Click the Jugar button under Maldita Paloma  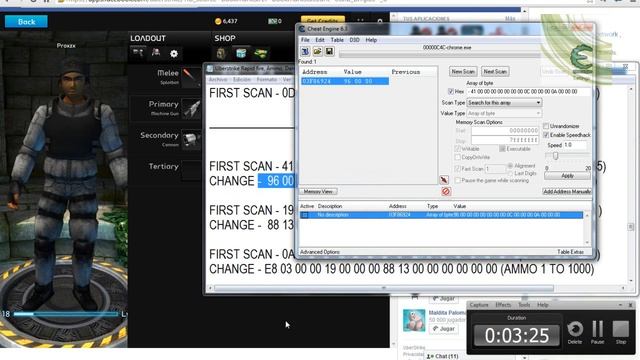pyautogui.click(x=444, y=329)
